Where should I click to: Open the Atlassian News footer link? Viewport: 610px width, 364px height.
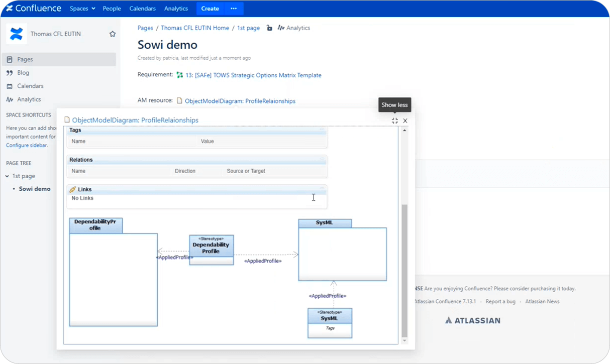542,302
